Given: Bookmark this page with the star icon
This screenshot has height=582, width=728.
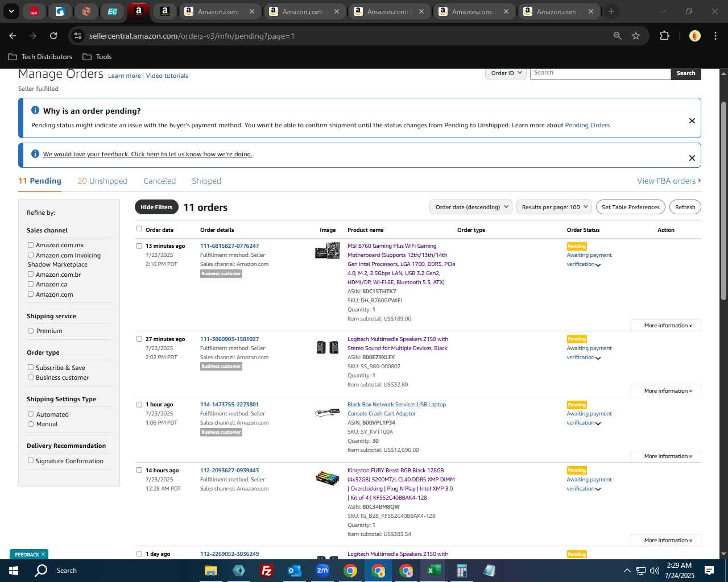Looking at the screenshot, I should 636,36.
